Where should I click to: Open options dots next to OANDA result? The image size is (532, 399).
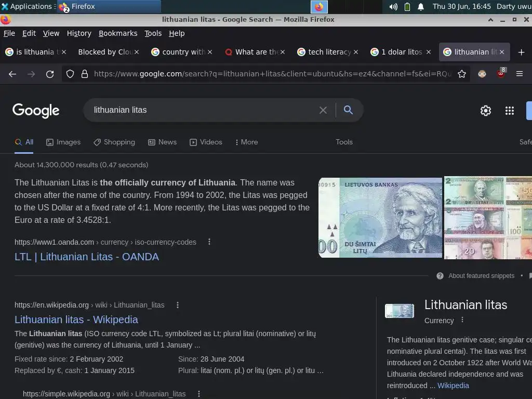pos(209,242)
